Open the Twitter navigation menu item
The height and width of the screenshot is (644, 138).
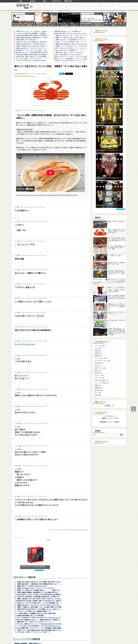click(x=33, y=1)
